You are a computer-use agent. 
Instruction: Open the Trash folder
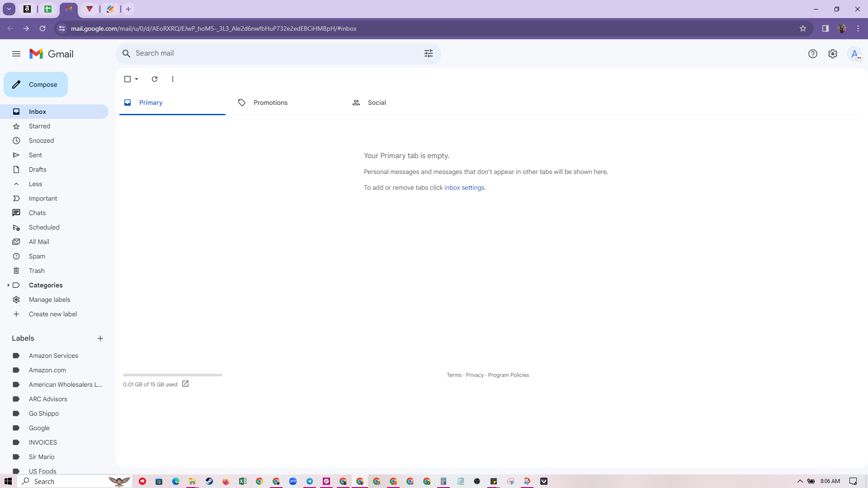54,271
